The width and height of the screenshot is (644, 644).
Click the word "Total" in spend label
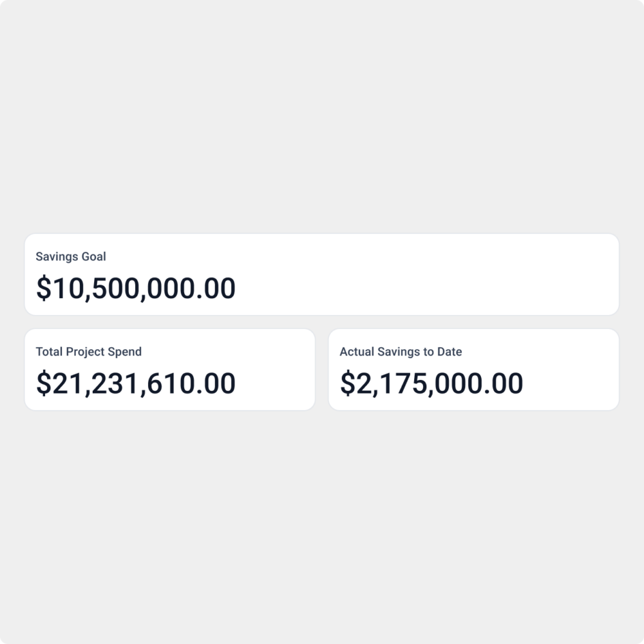49,352
